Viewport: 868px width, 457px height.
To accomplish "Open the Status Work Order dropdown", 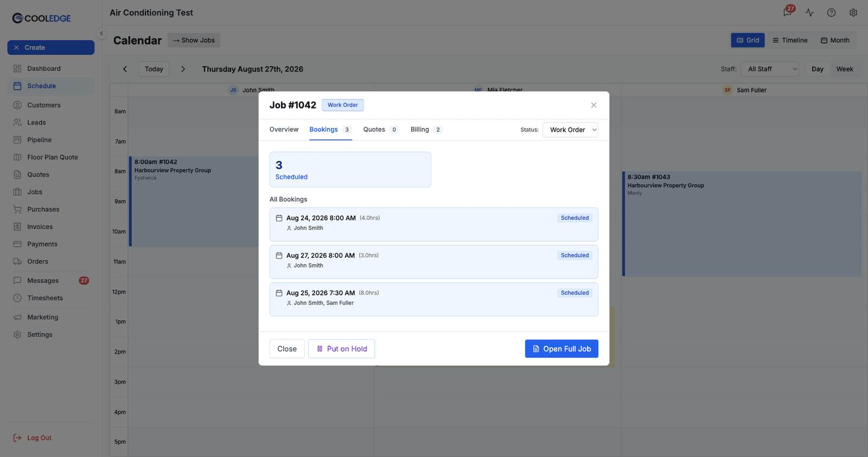I will point(570,130).
